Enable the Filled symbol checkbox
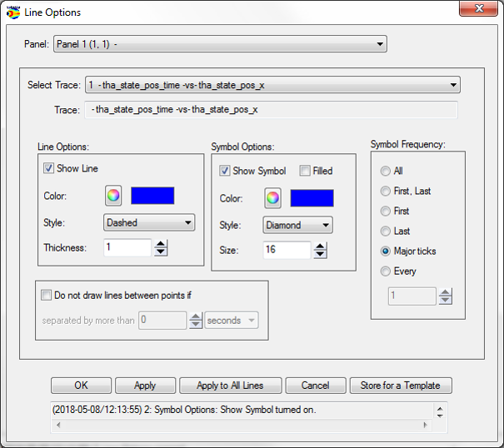 tap(306, 171)
